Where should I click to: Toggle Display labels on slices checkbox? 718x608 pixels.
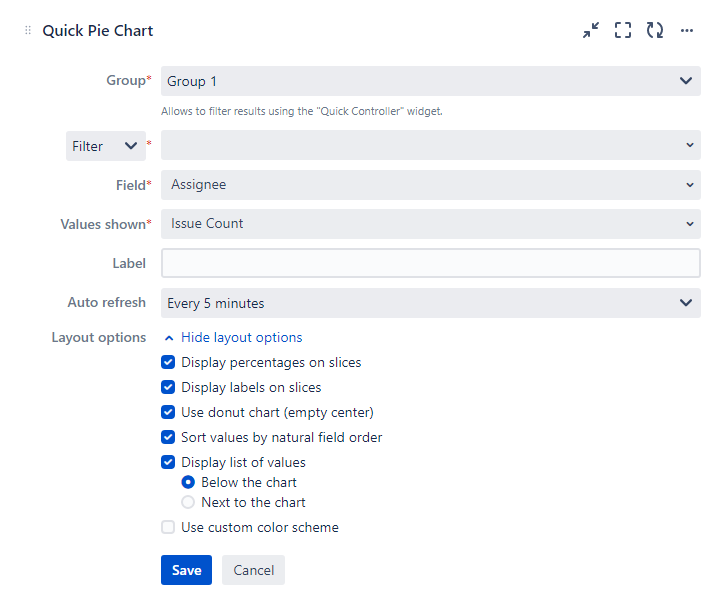pos(168,388)
